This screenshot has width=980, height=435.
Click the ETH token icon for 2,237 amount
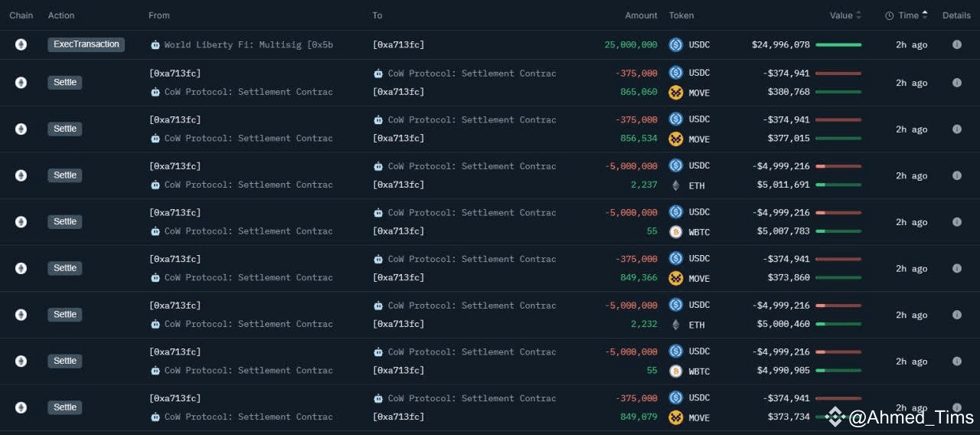(x=675, y=185)
